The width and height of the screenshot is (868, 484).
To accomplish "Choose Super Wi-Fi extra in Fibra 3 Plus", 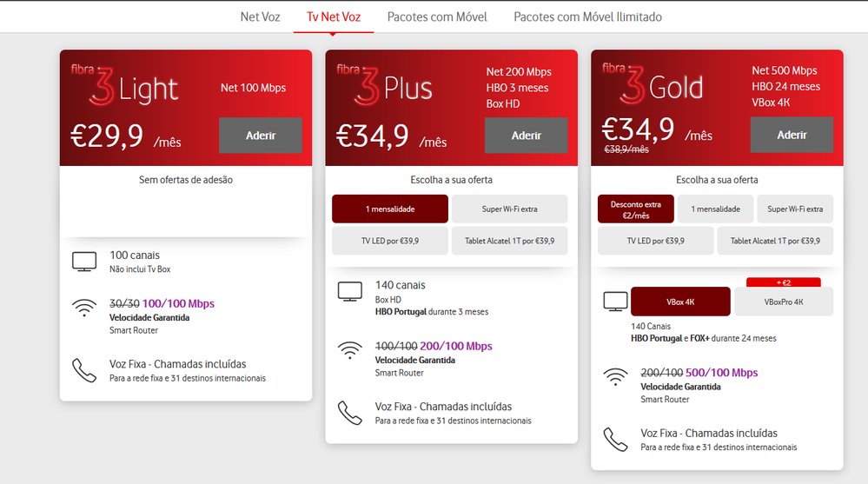I will pos(509,209).
